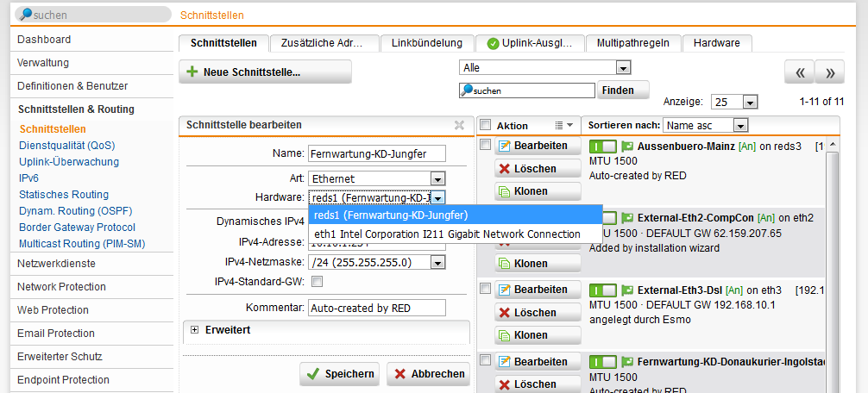Click Bearbeiten for External-Eth3-Dsl
Screen dimensions: 868x393
pos(538,290)
